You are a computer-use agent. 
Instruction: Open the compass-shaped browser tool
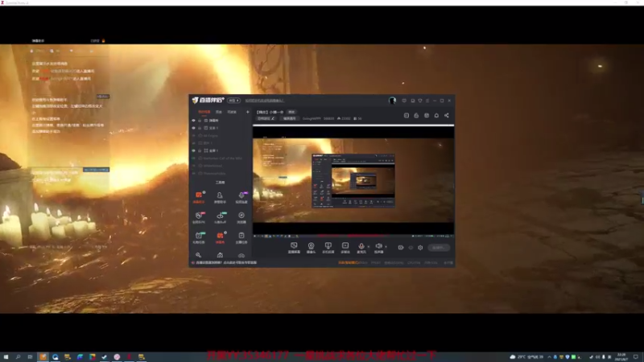(242, 217)
